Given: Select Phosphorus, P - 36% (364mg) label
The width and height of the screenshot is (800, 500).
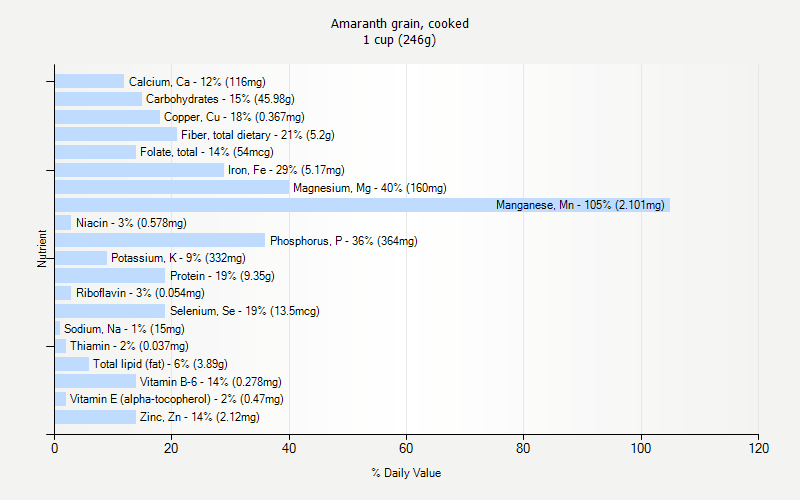Looking at the screenshot, I should [343, 241].
